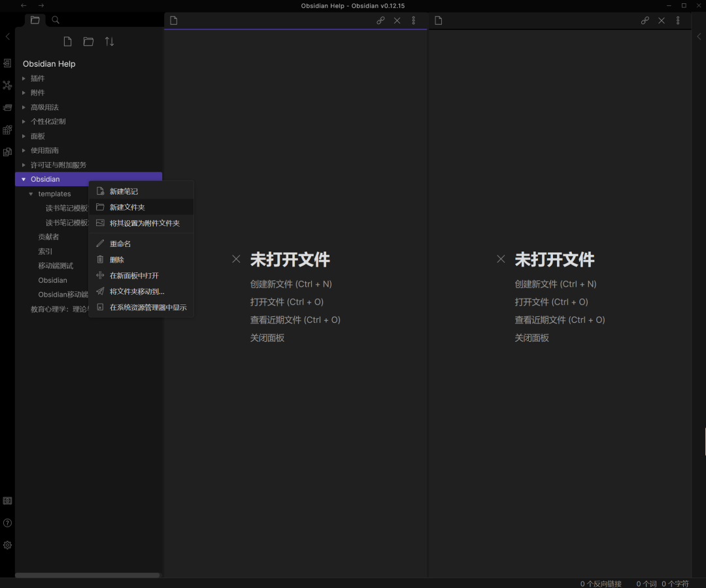Select 重命名 in the context menu
The image size is (706, 588).
click(141, 244)
